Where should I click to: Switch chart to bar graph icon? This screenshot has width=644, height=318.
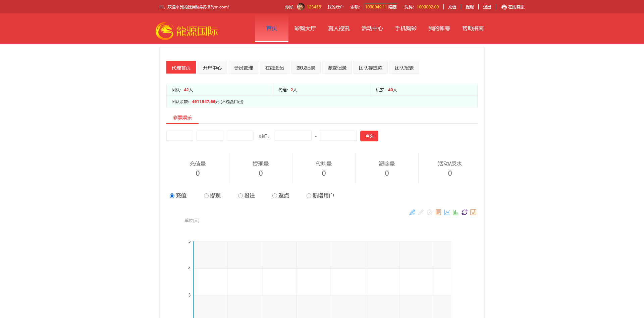(455, 212)
